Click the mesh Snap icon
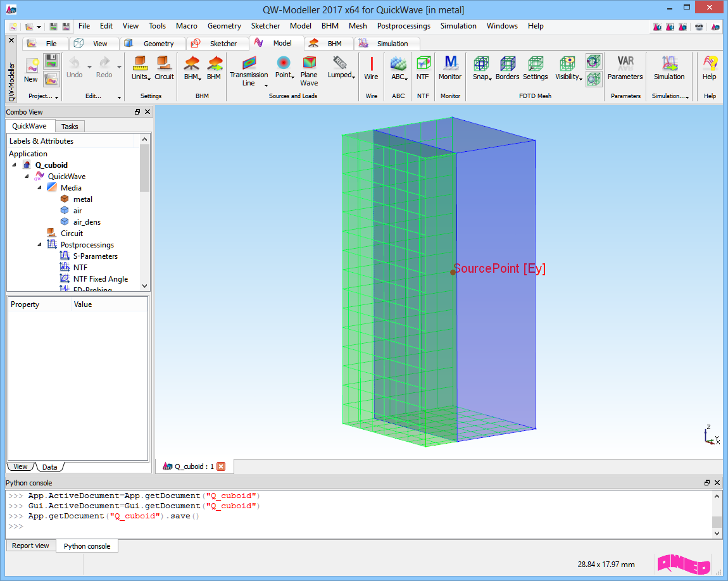This screenshot has height=581, width=728. 481,63
